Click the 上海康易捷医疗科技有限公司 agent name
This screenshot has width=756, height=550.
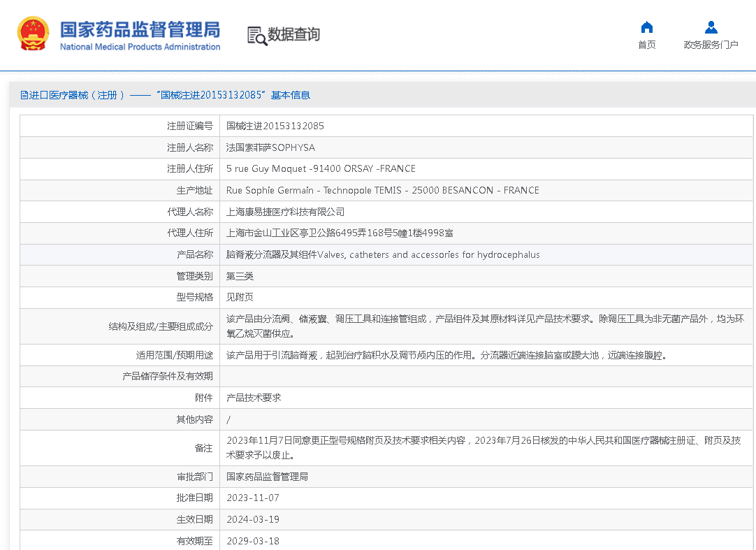[x=285, y=212]
